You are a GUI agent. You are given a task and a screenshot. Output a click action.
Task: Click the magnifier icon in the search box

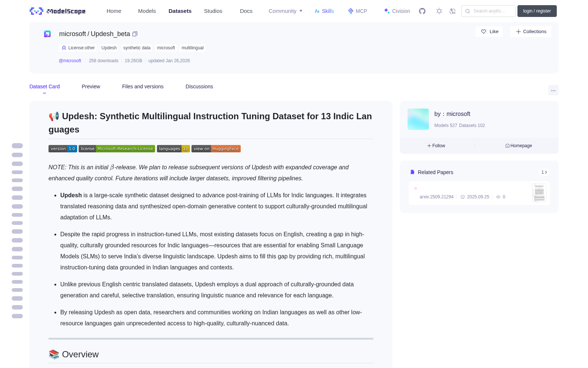pyautogui.click(x=468, y=11)
